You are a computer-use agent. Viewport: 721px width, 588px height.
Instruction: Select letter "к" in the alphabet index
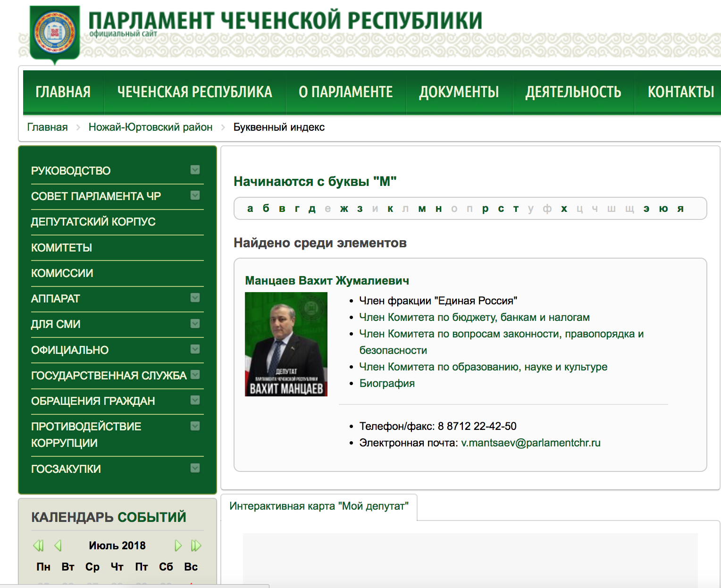[390, 209]
